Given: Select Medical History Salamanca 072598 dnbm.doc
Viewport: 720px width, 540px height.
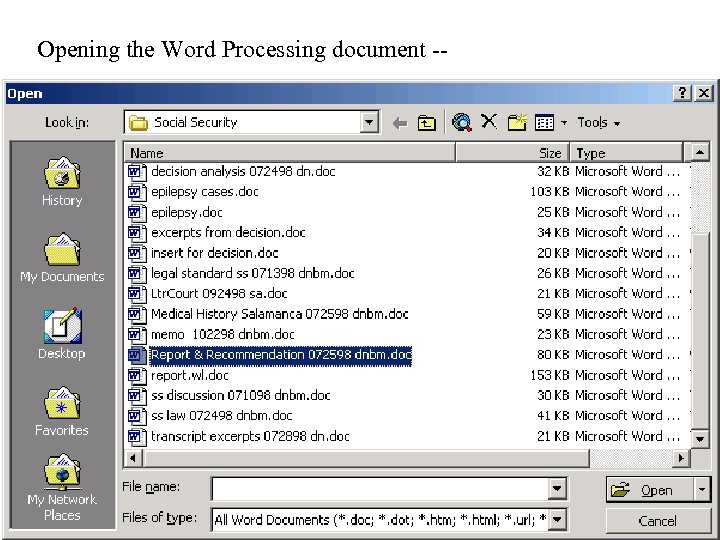Looking at the screenshot, I should 280,315.
